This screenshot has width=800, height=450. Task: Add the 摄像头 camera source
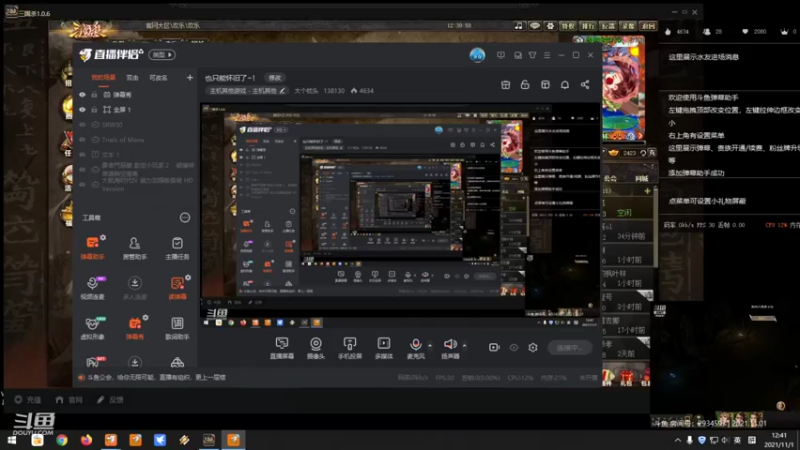point(316,348)
